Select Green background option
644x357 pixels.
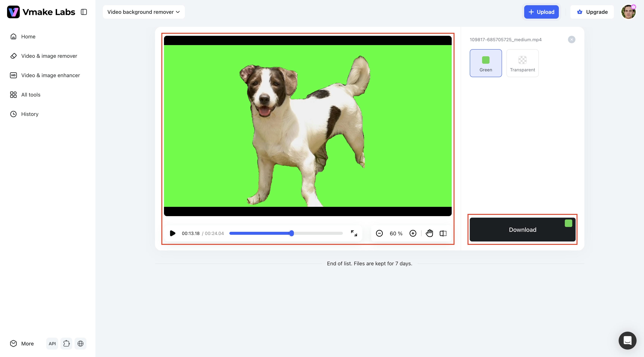pyautogui.click(x=486, y=63)
